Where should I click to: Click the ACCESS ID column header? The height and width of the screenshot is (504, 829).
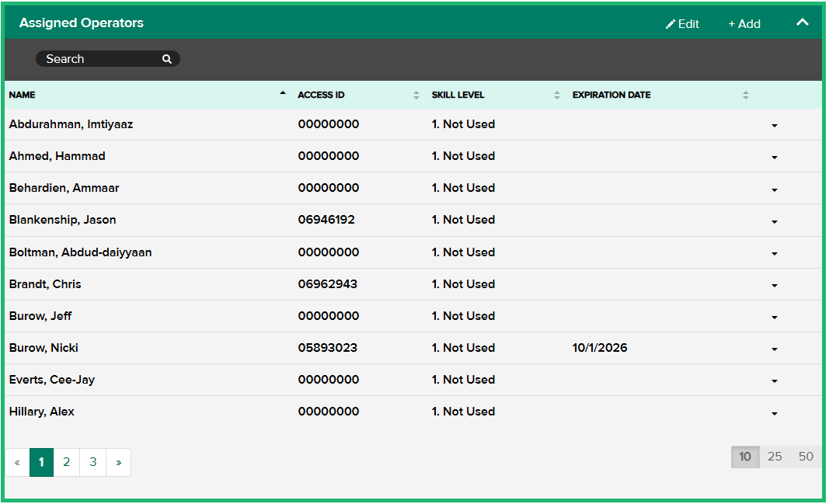click(x=321, y=95)
